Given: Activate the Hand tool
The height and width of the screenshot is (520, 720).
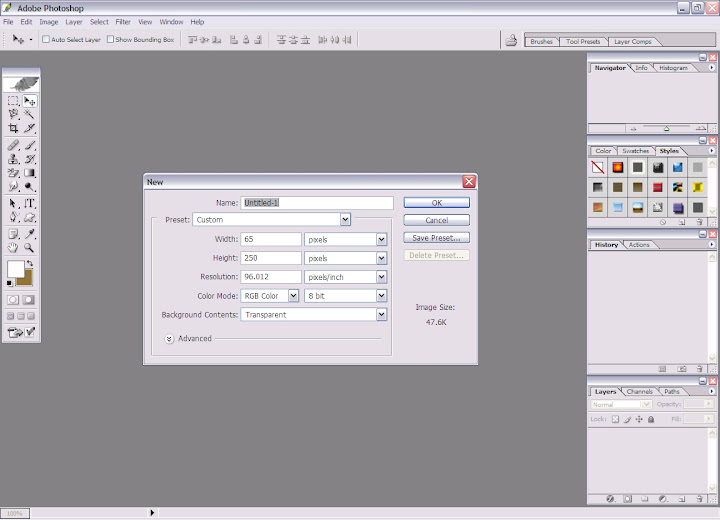Looking at the screenshot, I should pos(14,247).
